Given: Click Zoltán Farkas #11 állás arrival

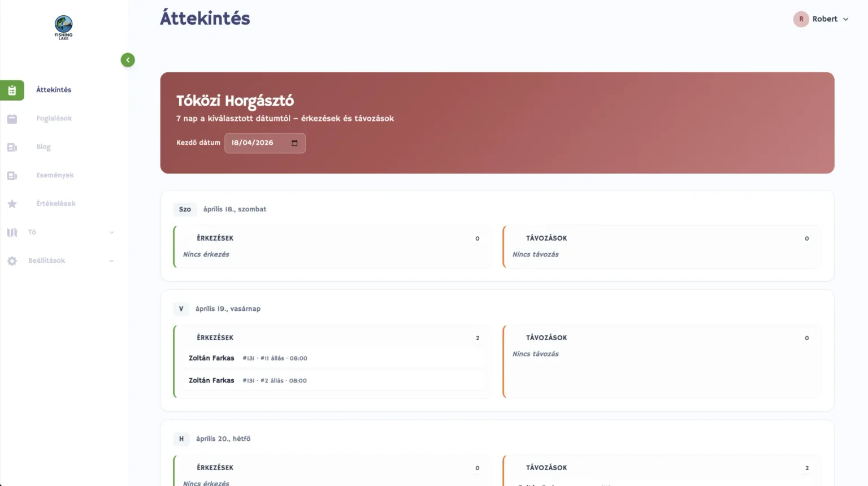Looking at the screenshot, I should point(333,358).
